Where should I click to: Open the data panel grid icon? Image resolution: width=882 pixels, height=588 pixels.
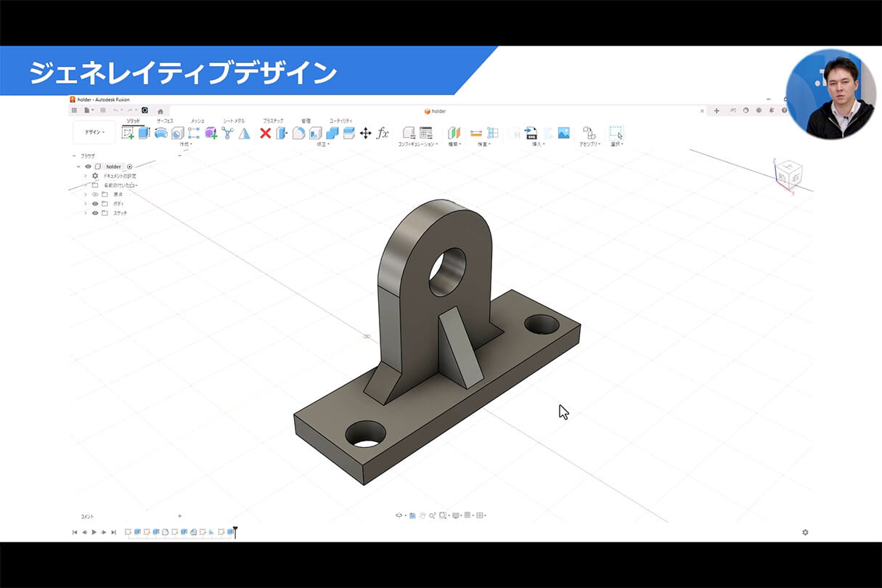pyautogui.click(x=74, y=110)
